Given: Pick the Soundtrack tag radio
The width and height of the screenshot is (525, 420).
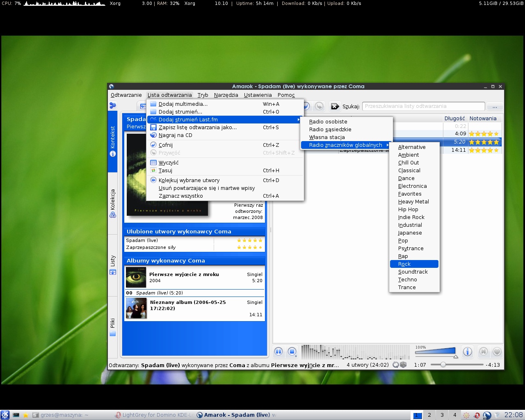Looking at the screenshot, I should tap(414, 272).
